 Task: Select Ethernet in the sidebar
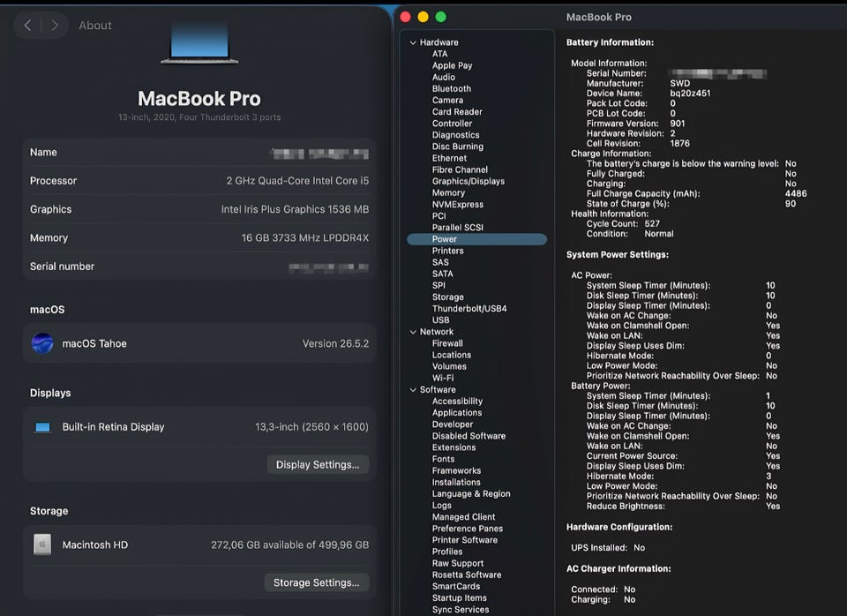pos(449,158)
